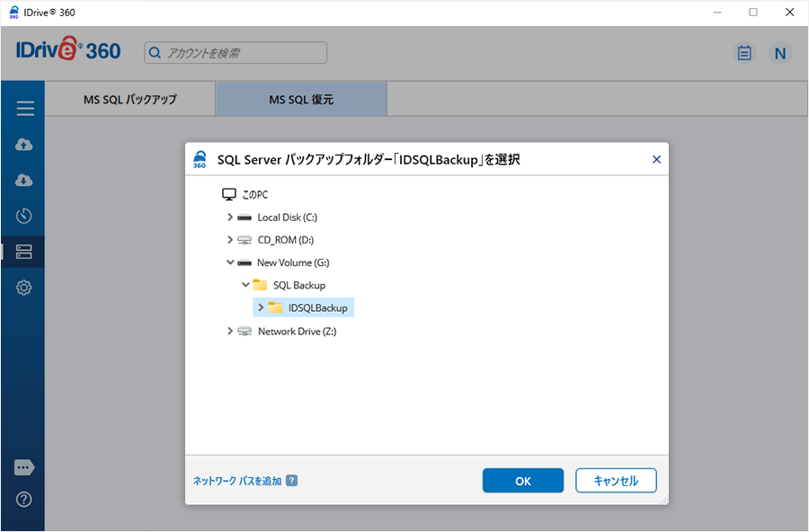The height and width of the screenshot is (532, 809).
Task: Click the IDSQLBackup folder icon
Action: tap(275, 307)
